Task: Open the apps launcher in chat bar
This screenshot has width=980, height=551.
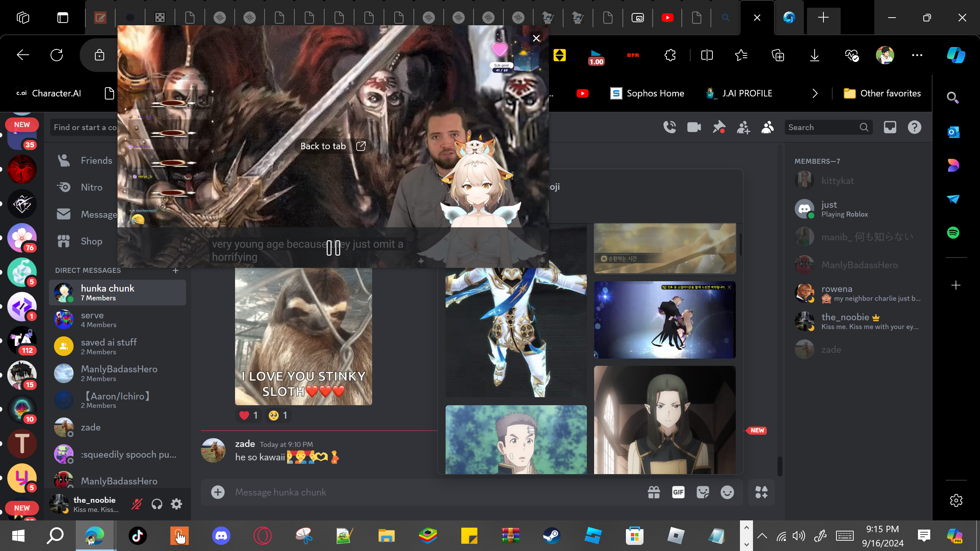Action: 761,492
